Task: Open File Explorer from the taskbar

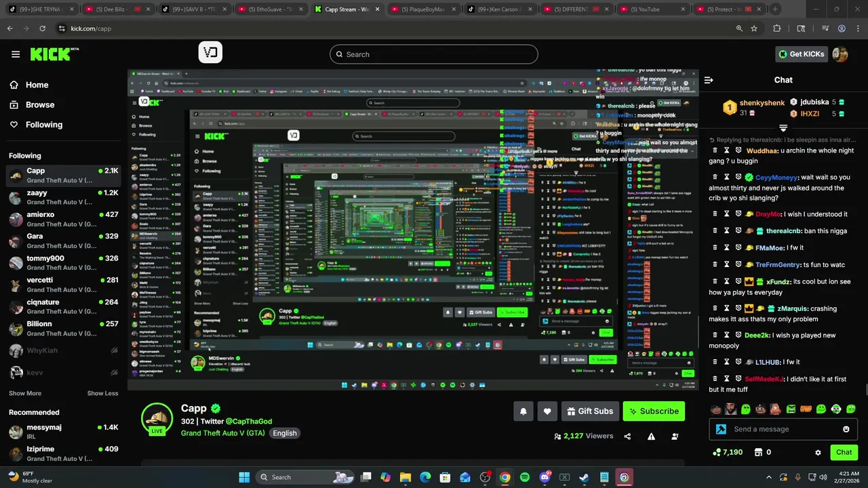Action: tap(405, 477)
